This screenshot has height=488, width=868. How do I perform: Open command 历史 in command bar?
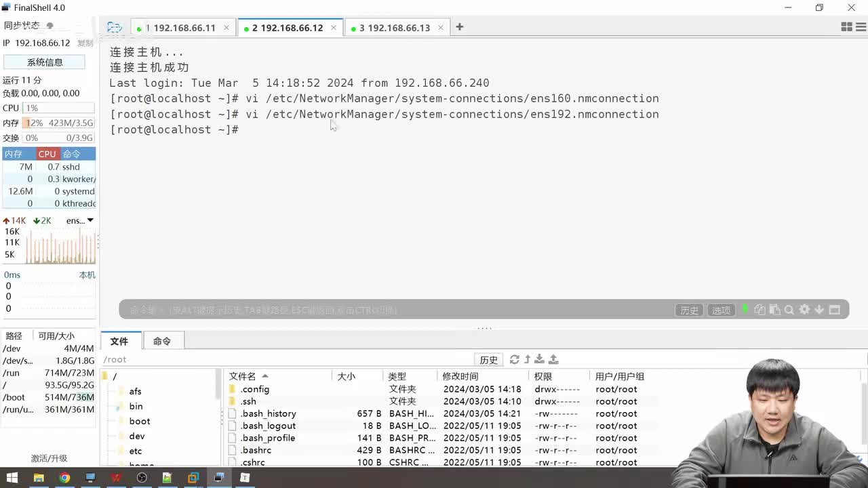click(x=689, y=310)
